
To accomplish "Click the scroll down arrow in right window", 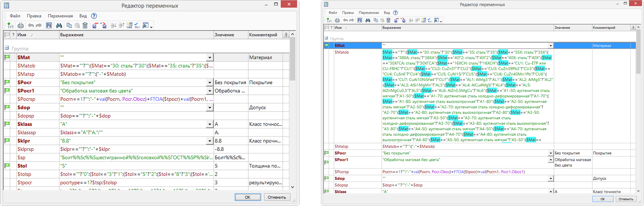I will click(x=639, y=191).
